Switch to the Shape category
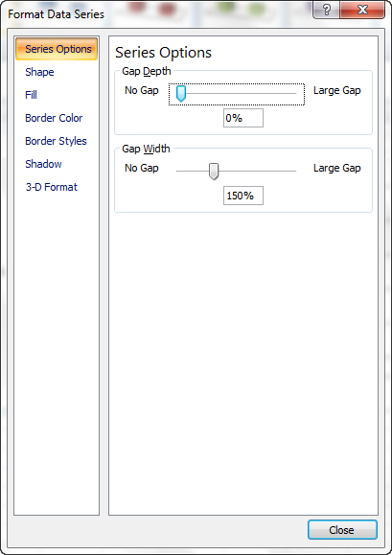Viewport: 392px width, 555px height. pos(39,72)
